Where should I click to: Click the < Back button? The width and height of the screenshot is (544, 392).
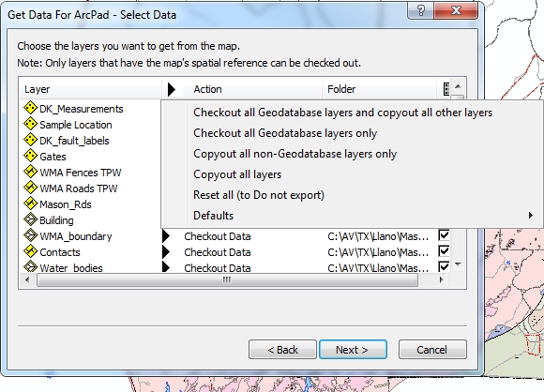(x=282, y=350)
